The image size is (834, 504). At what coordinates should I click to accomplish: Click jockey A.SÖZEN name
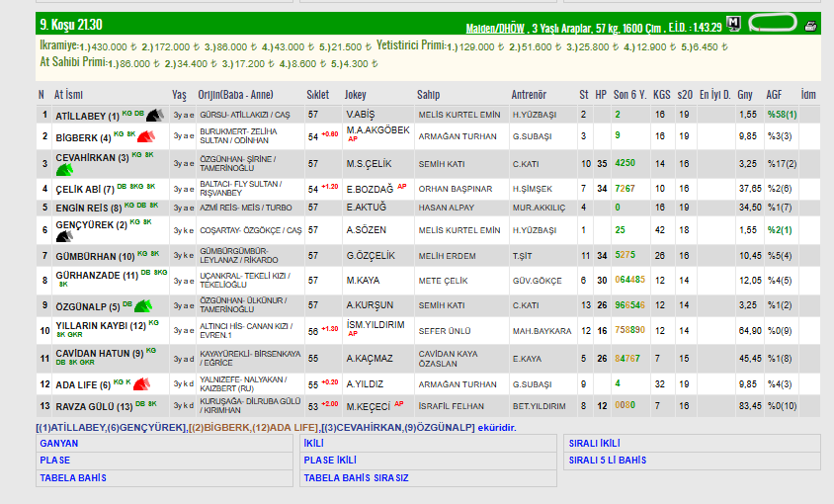coord(366,230)
